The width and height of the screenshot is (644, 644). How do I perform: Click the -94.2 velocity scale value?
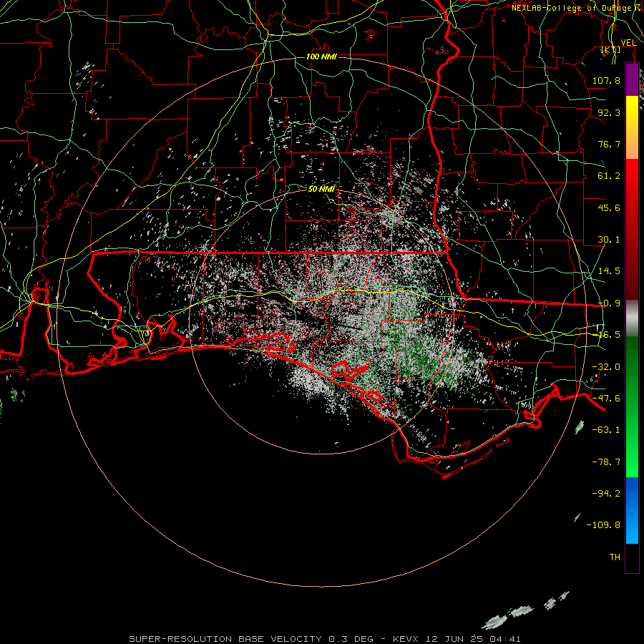pyautogui.click(x=606, y=493)
